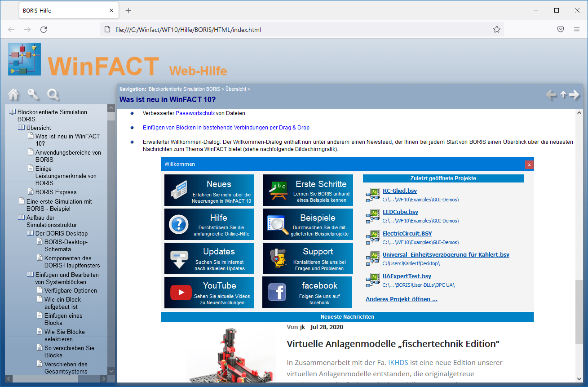
Task: Follow the Passwortschutz link
Action: tap(195, 113)
